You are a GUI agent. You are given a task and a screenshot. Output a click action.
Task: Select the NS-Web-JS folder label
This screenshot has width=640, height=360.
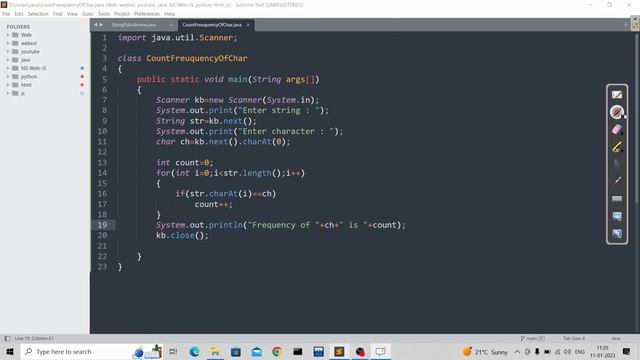(x=33, y=68)
